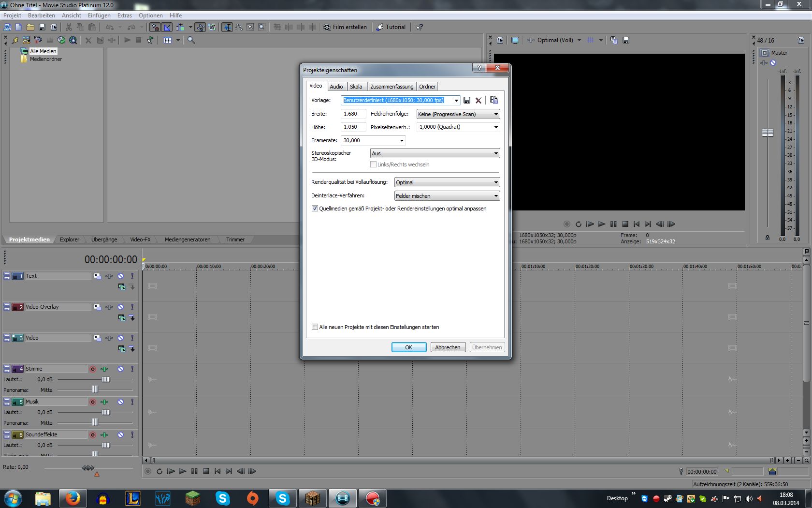The width and height of the screenshot is (812, 508).
Task: Confirm the dialog with OK
Action: coord(408,347)
